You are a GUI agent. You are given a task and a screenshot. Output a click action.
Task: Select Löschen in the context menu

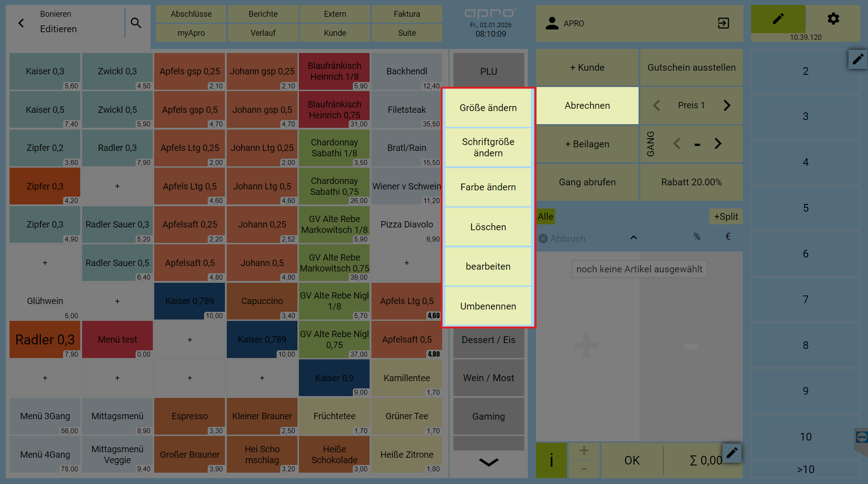[488, 227]
